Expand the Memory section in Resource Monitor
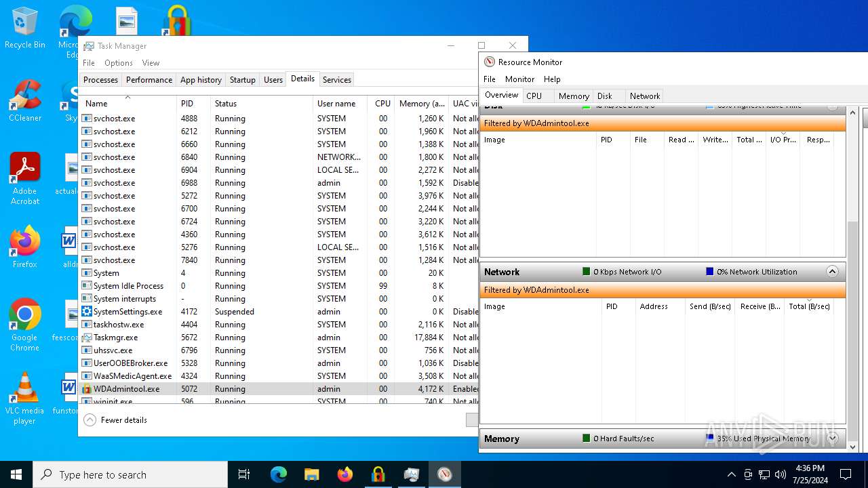Viewport: 868px width, 488px height. [x=832, y=439]
